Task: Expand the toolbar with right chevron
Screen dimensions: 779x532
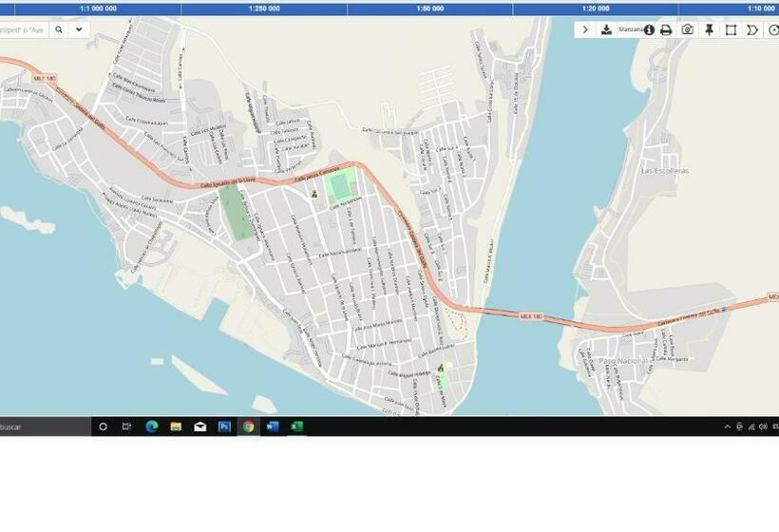Action: point(585,29)
